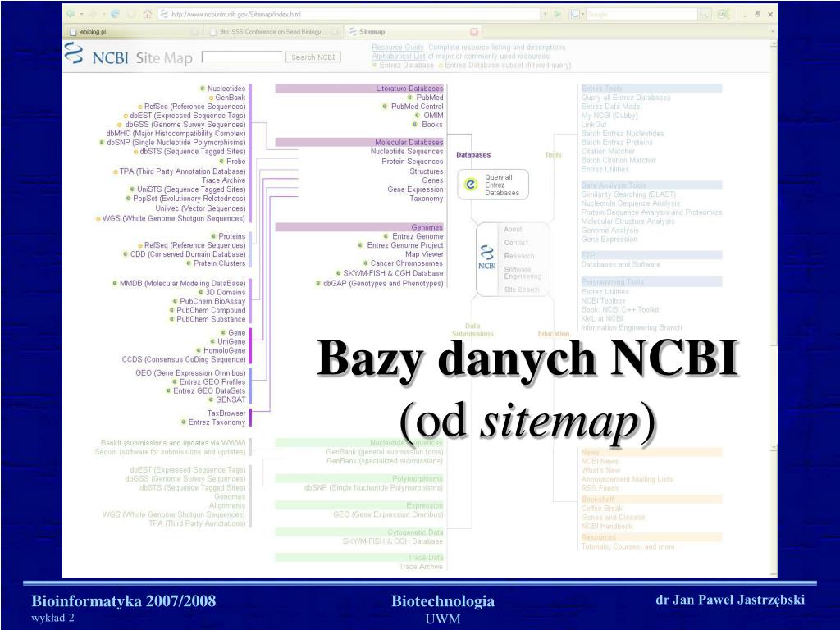This screenshot has height=630, width=840.
Task: Open UniSTS (Sequence Tagged Sites) link
Action: [x=190, y=189]
